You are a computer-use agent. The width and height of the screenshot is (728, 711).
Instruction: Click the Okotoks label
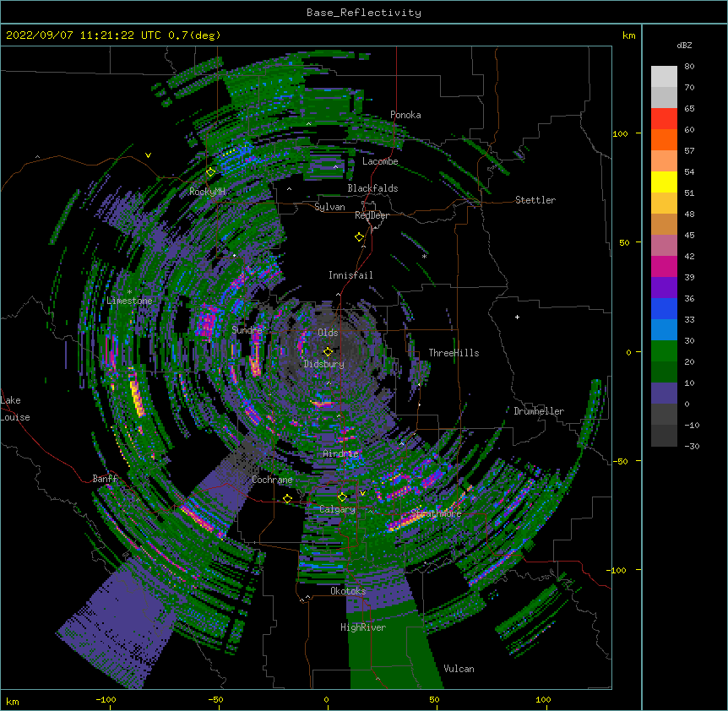[x=348, y=591]
